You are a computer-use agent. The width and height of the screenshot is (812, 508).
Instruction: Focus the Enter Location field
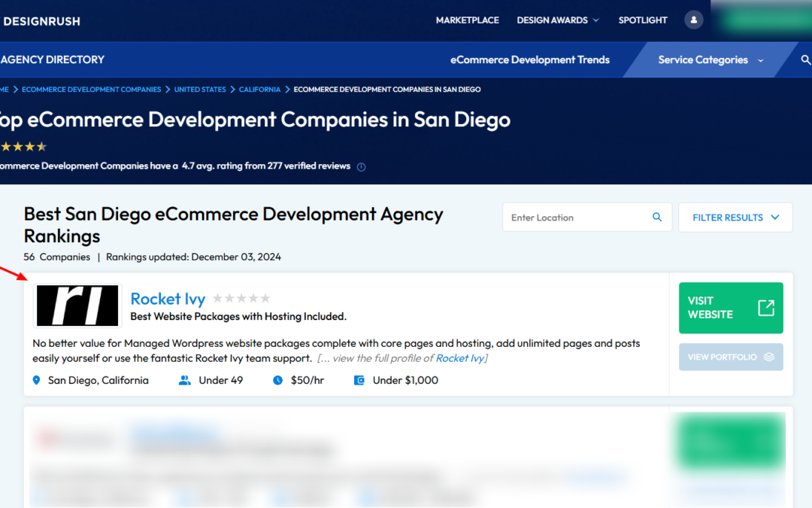[x=586, y=217]
